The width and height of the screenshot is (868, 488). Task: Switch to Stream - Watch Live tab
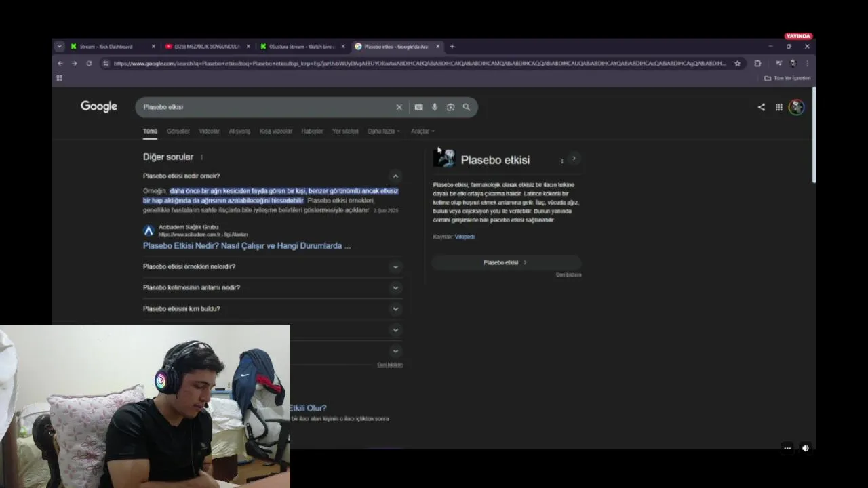click(x=302, y=47)
